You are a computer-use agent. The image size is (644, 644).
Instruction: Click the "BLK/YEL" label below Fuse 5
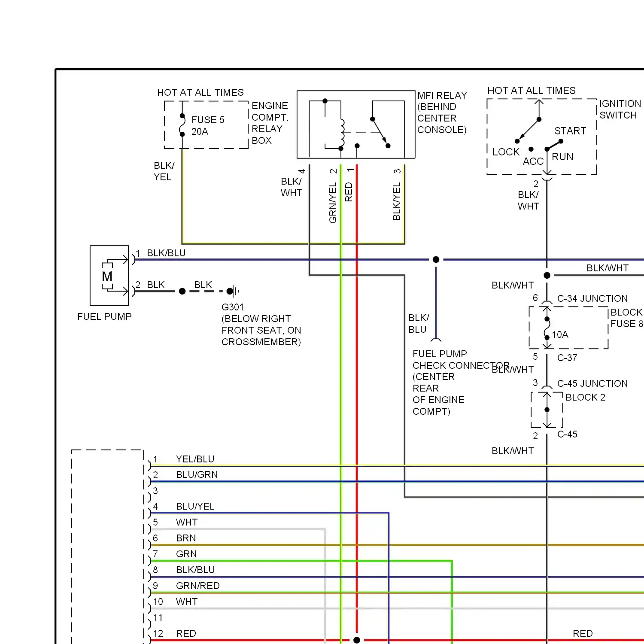164,171
